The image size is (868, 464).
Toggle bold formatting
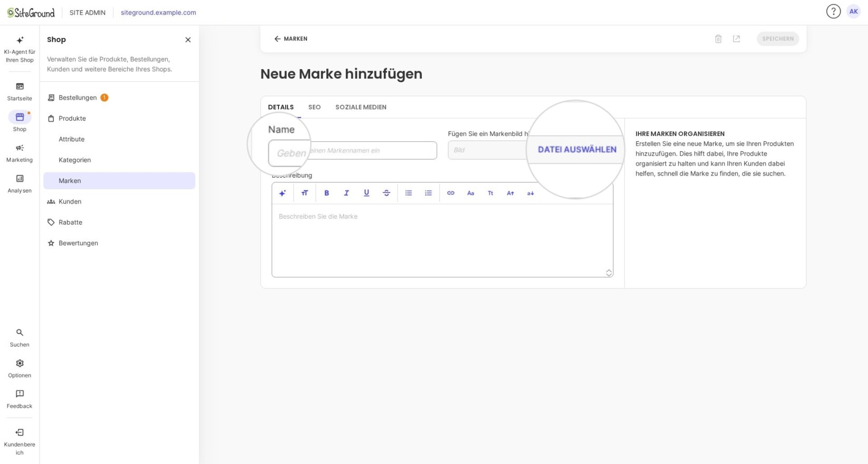[326, 193]
